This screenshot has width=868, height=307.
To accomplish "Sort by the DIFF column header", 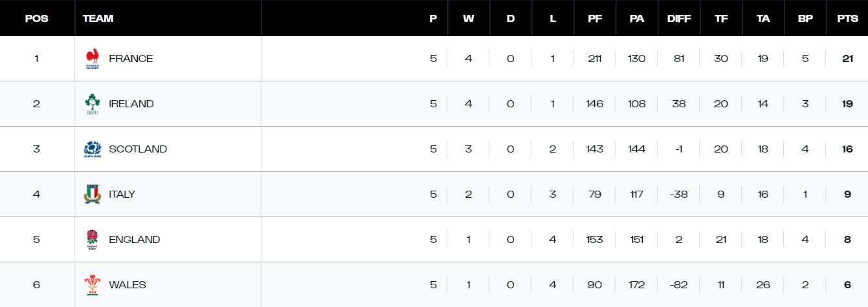I will pos(679,19).
